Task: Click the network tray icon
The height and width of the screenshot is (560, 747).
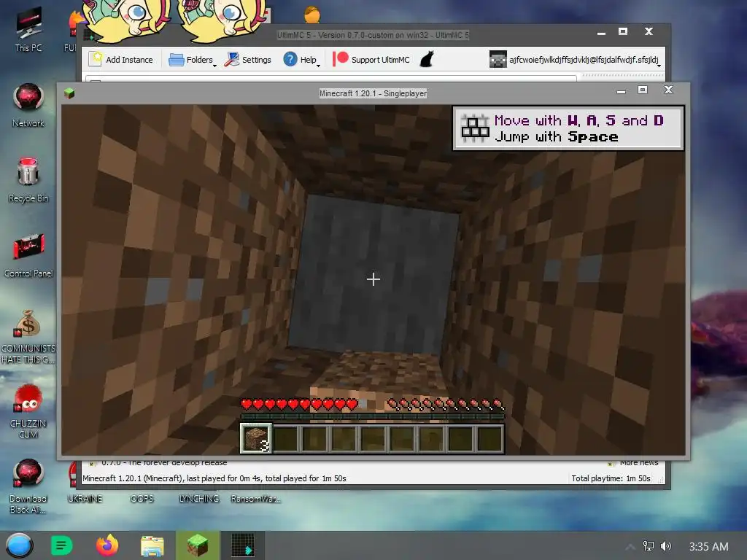Action: (x=649, y=546)
